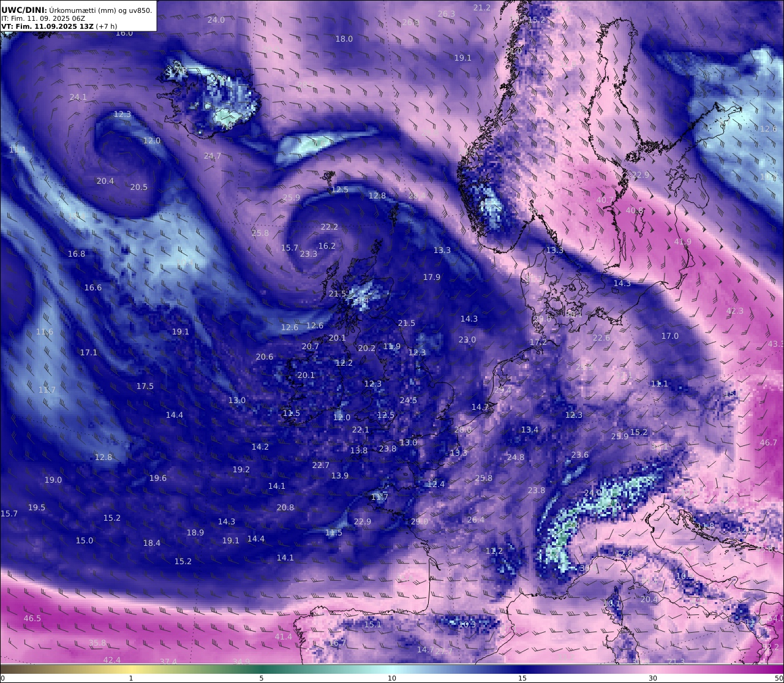Viewport: 784px width, 683px height.
Task: Click the 24.8 value label
Action: click(x=516, y=457)
